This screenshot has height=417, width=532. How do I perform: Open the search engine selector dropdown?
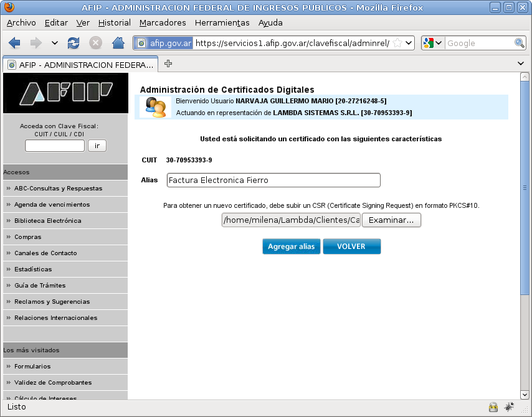click(432, 43)
